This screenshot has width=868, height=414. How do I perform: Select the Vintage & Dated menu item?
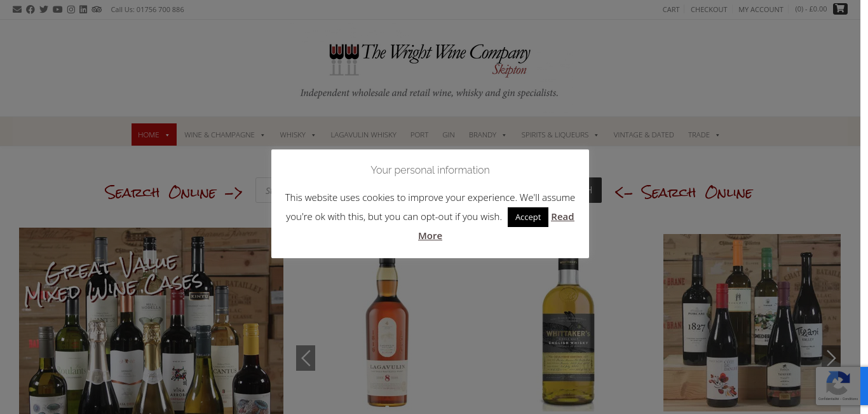(644, 135)
